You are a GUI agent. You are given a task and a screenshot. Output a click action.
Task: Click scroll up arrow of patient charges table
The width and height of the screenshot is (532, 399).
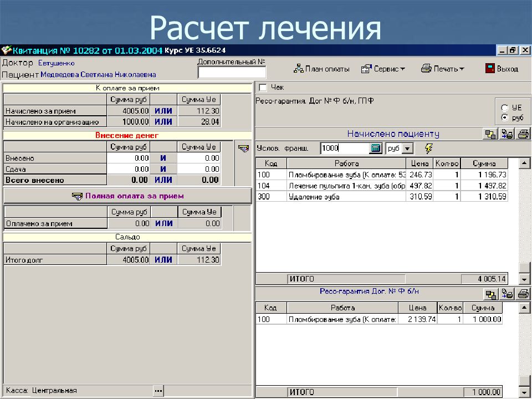point(525,163)
